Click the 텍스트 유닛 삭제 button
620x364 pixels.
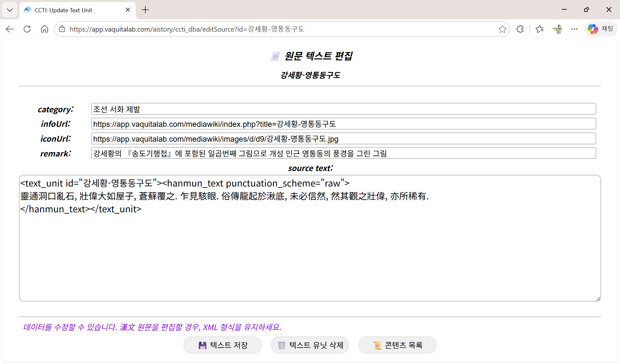tap(310, 345)
